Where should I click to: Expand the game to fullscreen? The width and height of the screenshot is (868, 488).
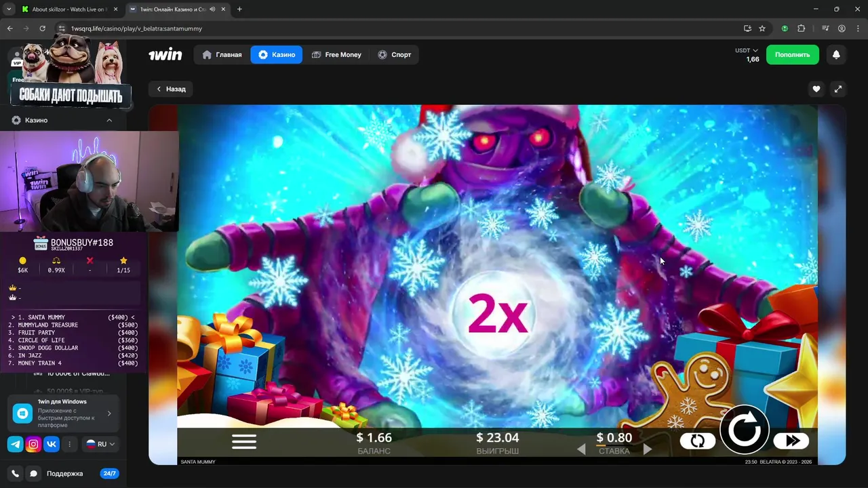tap(838, 89)
